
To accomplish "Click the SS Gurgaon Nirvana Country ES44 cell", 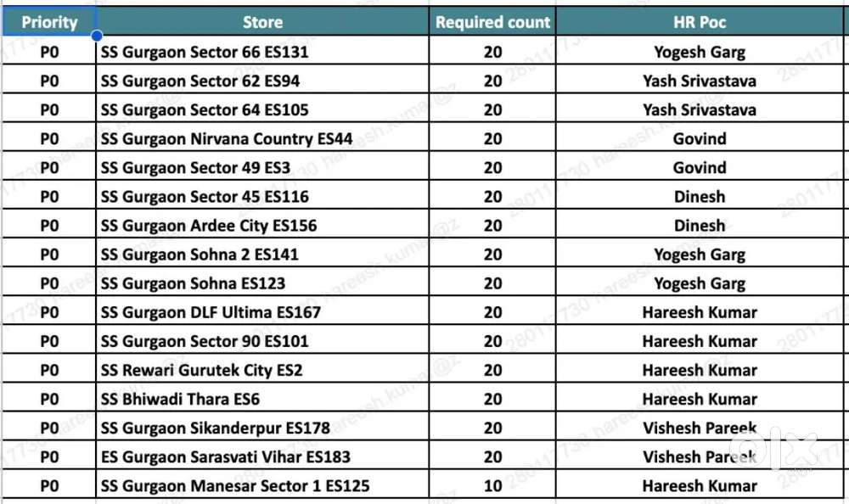I will pyautogui.click(x=227, y=138).
